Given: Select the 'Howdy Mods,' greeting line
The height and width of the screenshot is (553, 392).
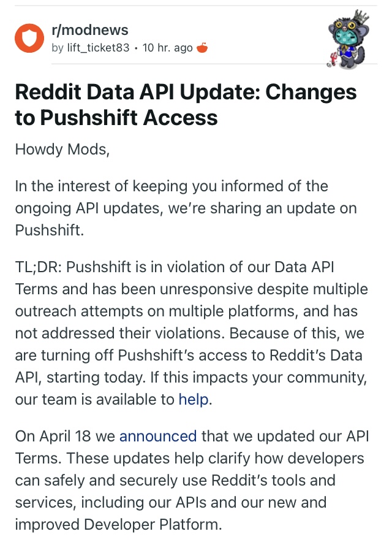Looking at the screenshot, I should (62, 150).
